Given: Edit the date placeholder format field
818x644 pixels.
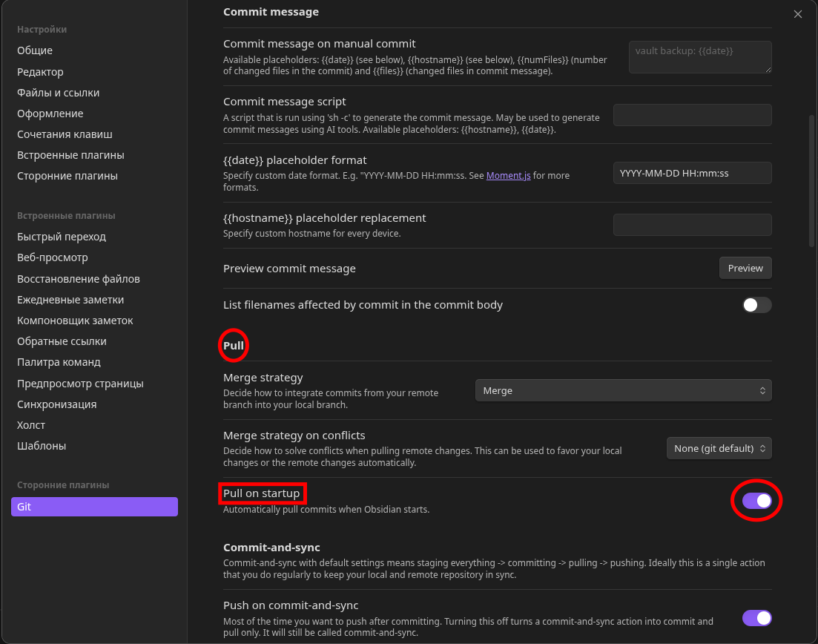Looking at the screenshot, I should (x=692, y=173).
